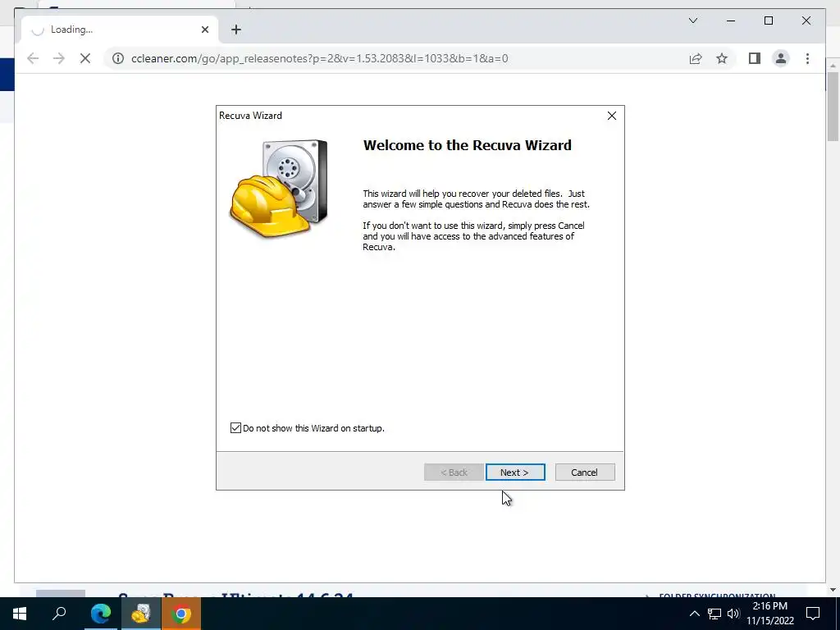Switch to Chrome in taskbar
The width and height of the screenshot is (840, 630).
[x=181, y=614]
